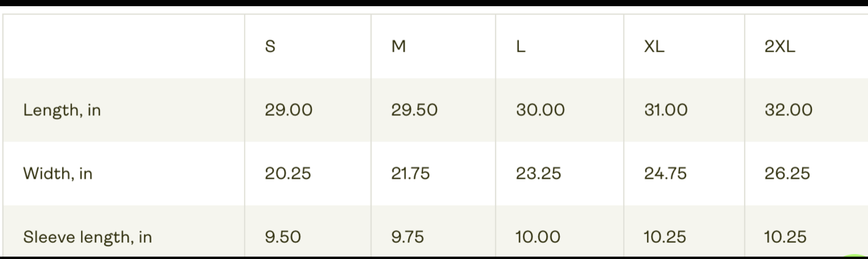Click the 23.25 width cell

pos(538,173)
